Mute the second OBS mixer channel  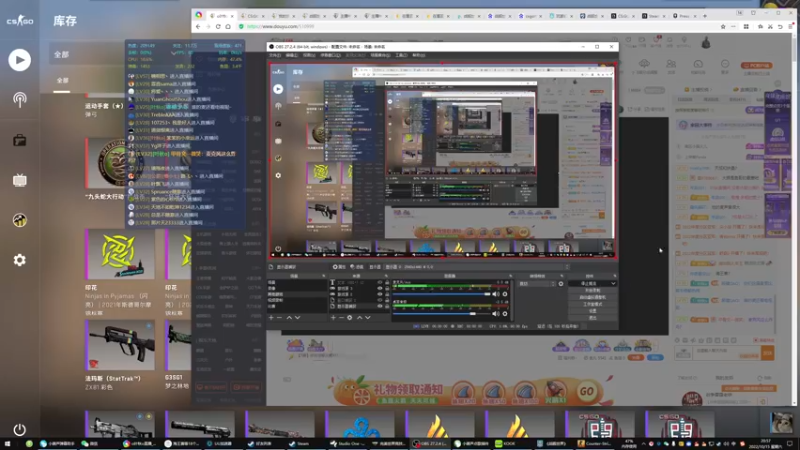pyautogui.click(x=496, y=314)
